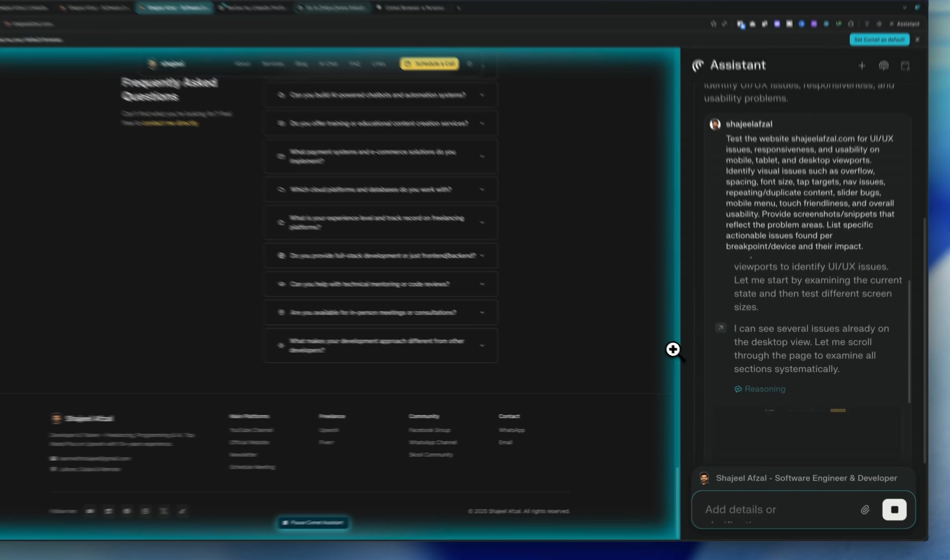The width and height of the screenshot is (950, 560).
Task: Click the Schedule a Call button
Action: click(429, 63)
